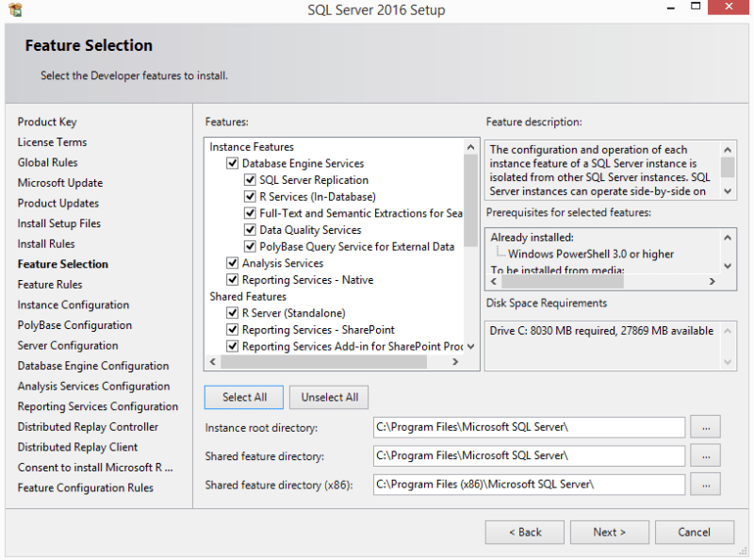Click Drive C disk space requirement text
The image size is (754, 560).
tap(601, 331)
